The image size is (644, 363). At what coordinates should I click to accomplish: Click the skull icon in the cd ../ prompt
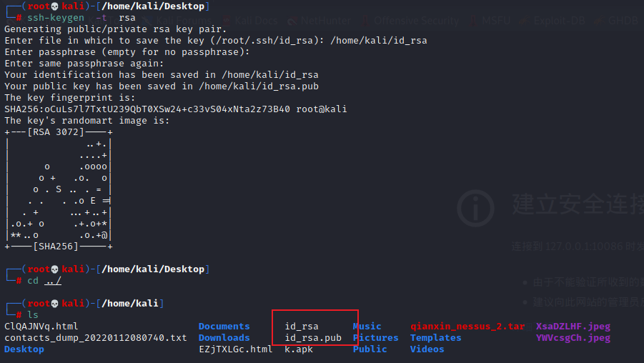(x=55, y=269)
